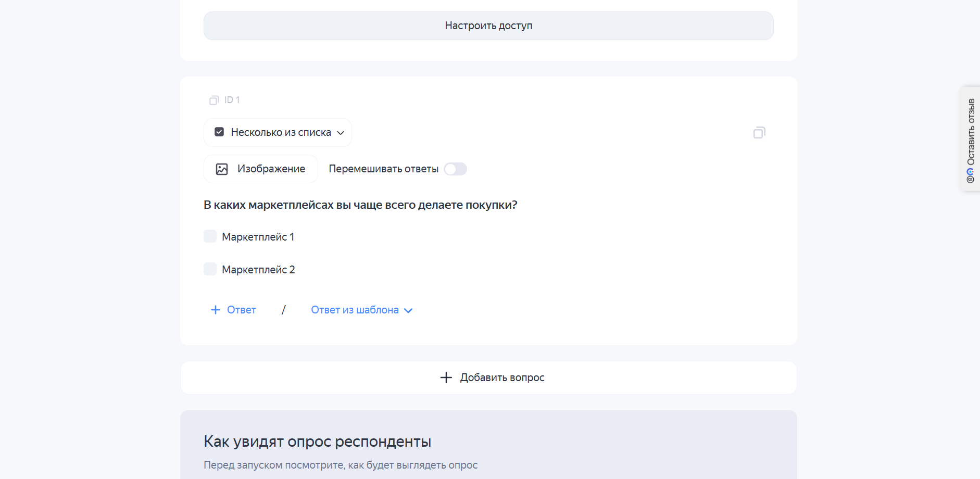Click the ID 1 label
Viewport: 980px width, 479px height.
(232, 100)
